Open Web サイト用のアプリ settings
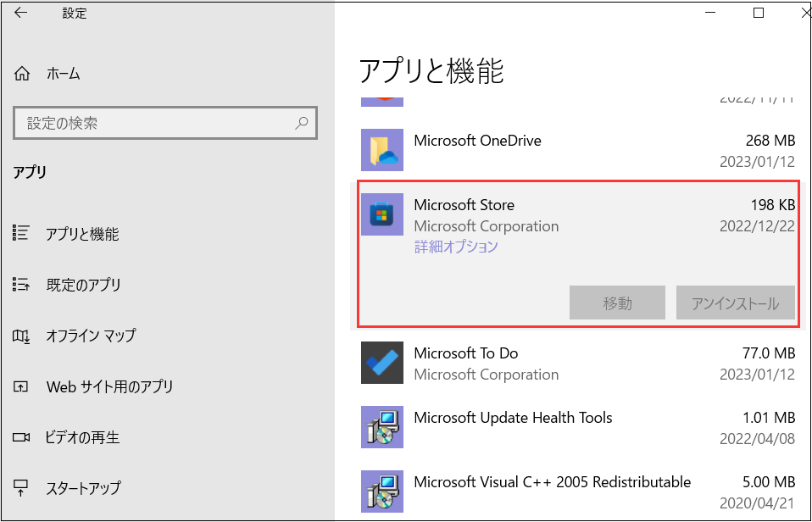 (x=108, y=387)
